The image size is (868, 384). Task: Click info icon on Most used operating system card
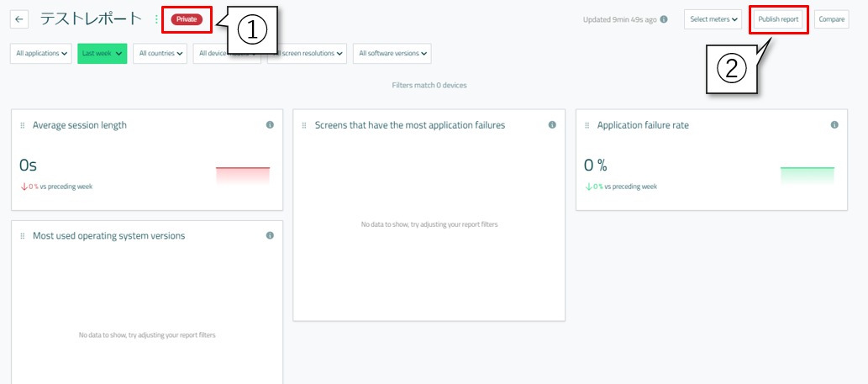pyautogui.click(x=270, y=236)
